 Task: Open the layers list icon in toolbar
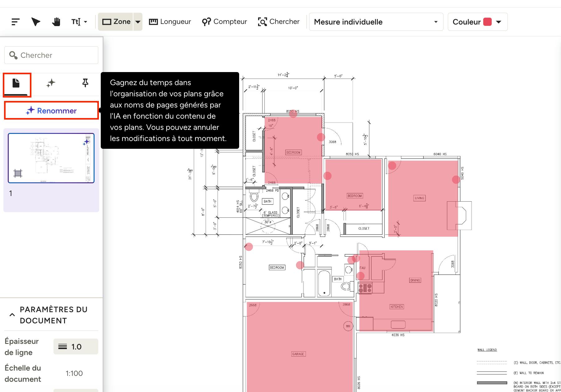[x=16, y=22]
